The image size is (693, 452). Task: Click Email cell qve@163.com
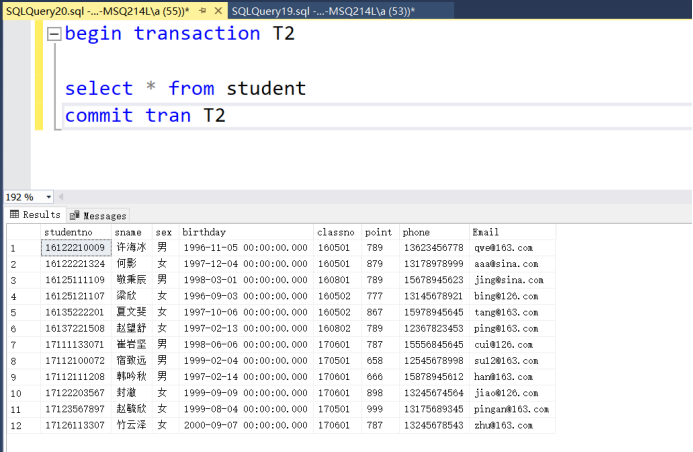[512, 248]
